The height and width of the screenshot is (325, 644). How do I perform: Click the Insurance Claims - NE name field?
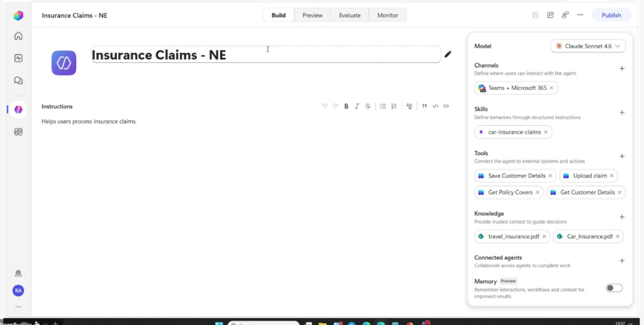pyautogui.click(x=266, y=54)
